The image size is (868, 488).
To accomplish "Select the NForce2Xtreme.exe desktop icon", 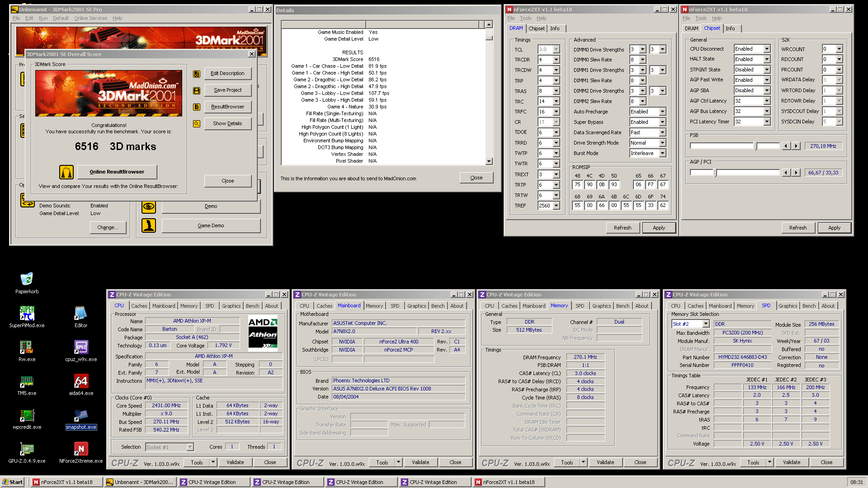I will click(x=81, y=452).
